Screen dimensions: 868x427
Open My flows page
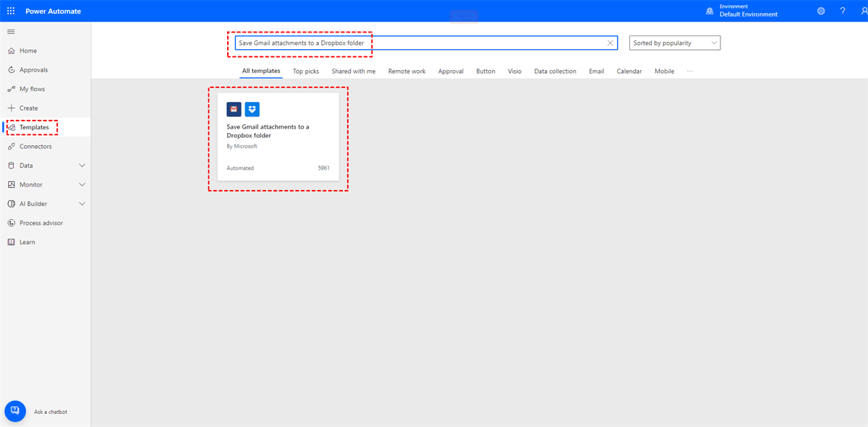[x=32, y=89]
